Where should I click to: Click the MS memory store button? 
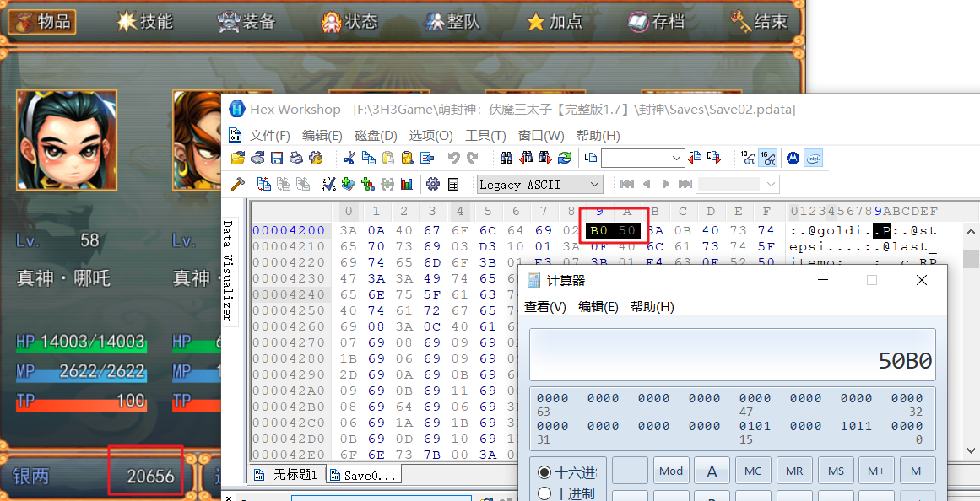[x=836, y=471]
